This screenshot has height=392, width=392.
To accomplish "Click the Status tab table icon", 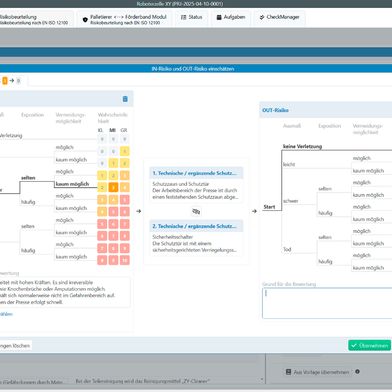I will (183, 17).
